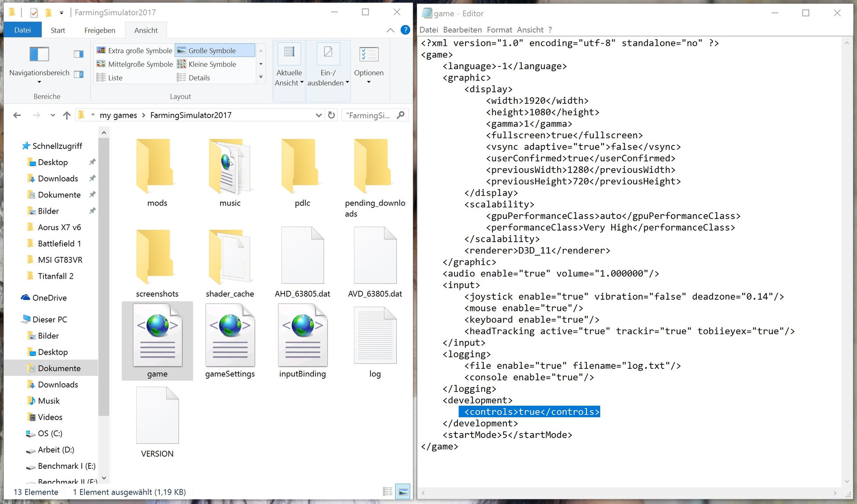
Task: Select Kleine Symbole layout option
Action: point(212,64)
